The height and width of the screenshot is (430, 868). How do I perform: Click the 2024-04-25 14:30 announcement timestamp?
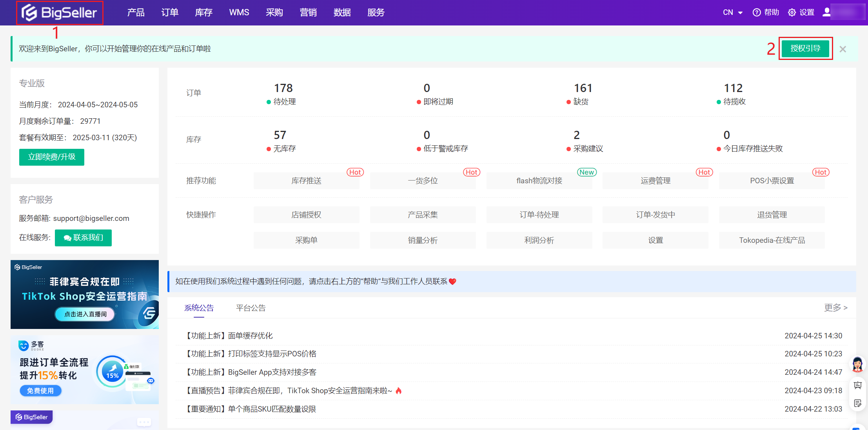(814, 336)
